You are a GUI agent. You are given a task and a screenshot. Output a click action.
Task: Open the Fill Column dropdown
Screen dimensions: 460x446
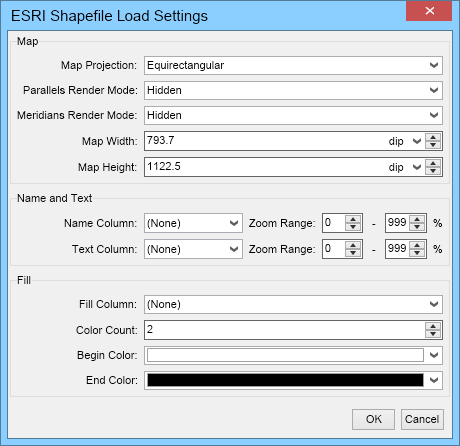(293, 304)
